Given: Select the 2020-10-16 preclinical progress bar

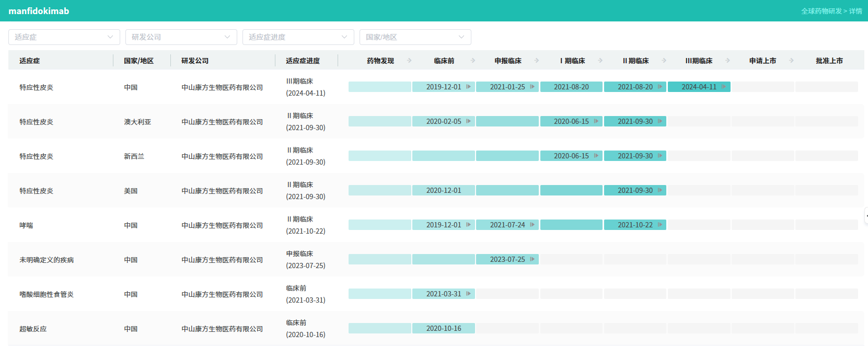Looking at the screenshot, I should [443, 328].
